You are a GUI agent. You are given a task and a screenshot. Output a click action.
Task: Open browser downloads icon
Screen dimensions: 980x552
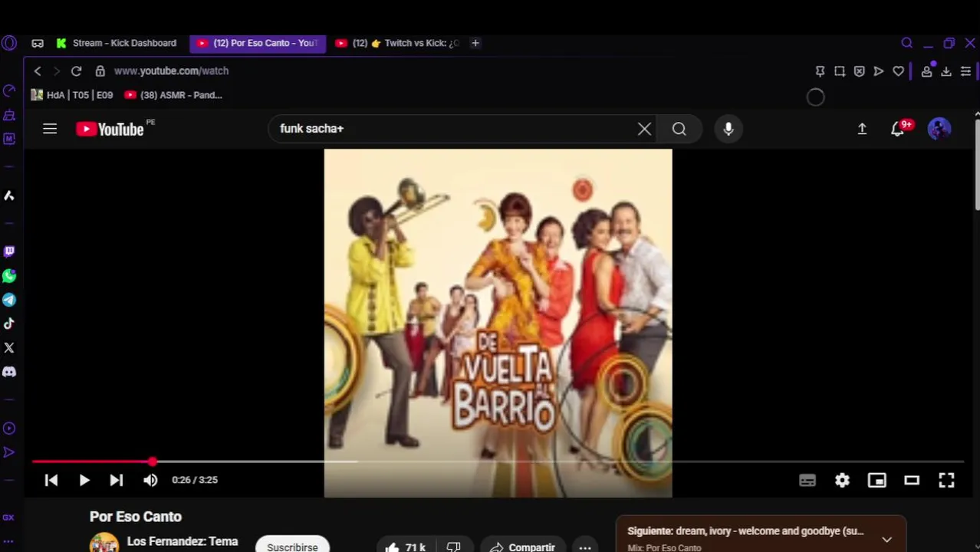click(x=946, y=71)
